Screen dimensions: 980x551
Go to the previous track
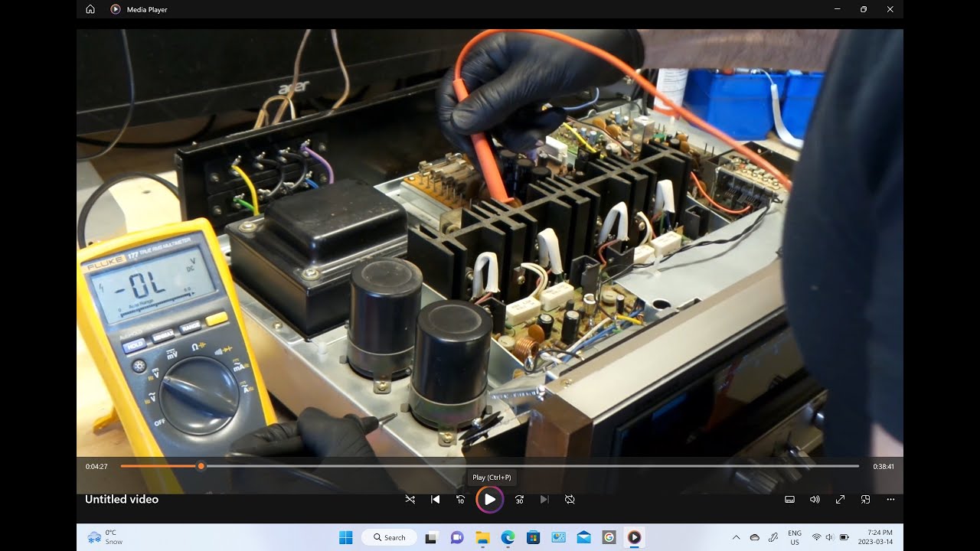[436, 499]
